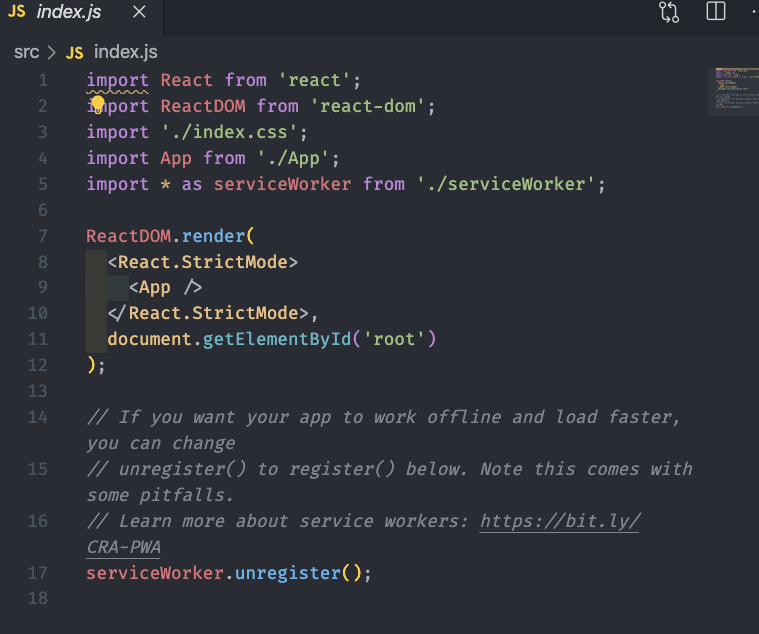Open the index.js breadcrumb dropdown
759x634 pixels.
(x=125, y=52)
